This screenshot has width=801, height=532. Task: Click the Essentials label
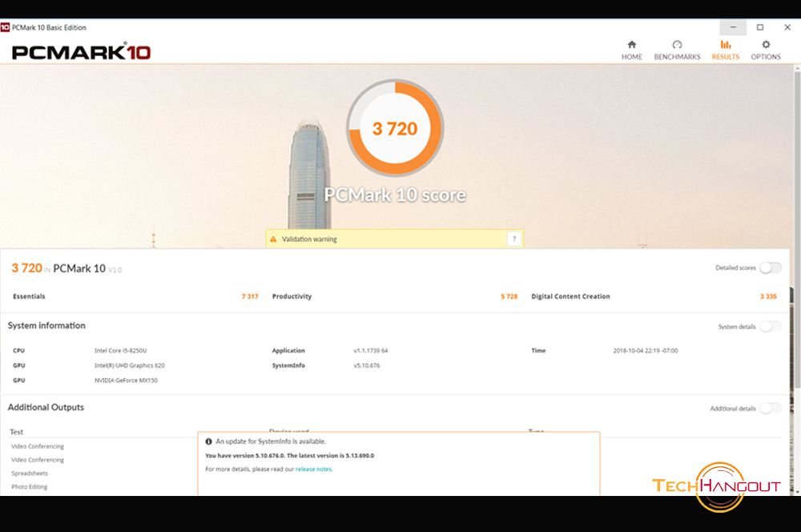pos(29,296)
